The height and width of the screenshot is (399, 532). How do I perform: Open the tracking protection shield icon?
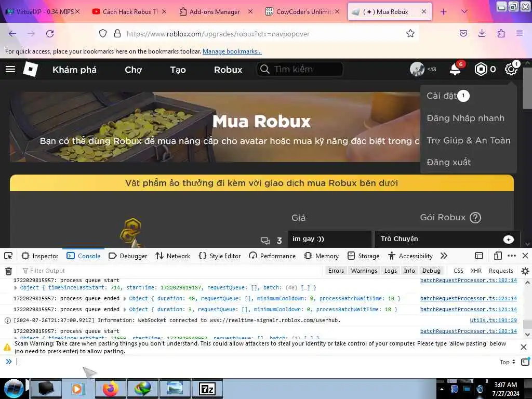[x=103, y=33]
